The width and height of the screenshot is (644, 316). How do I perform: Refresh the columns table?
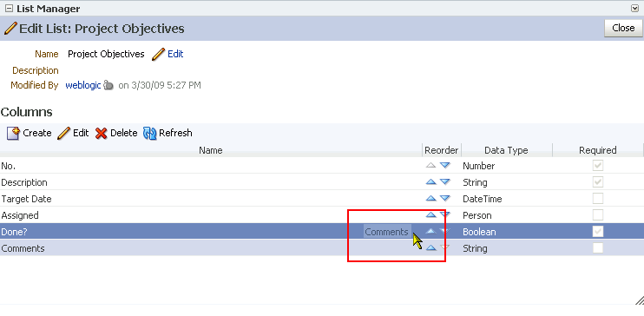[x=168, y=133]
